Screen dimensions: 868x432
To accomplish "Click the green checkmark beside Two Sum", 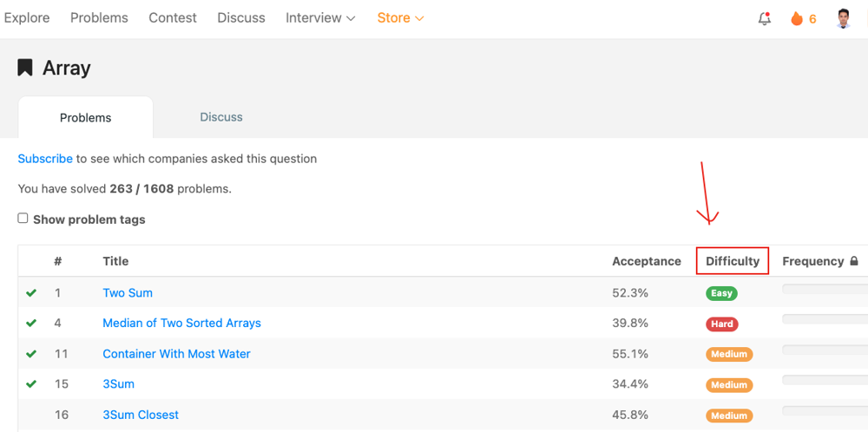I will click(x=31, y=293).
